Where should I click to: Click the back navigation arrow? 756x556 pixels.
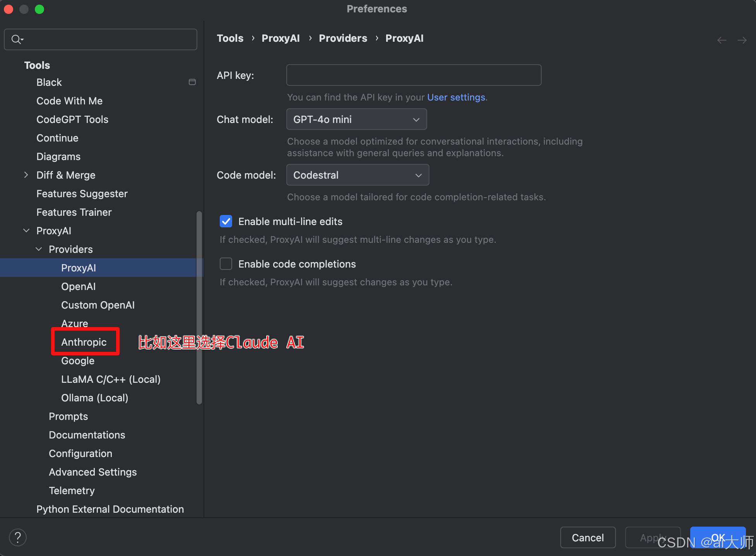[722, 40]
